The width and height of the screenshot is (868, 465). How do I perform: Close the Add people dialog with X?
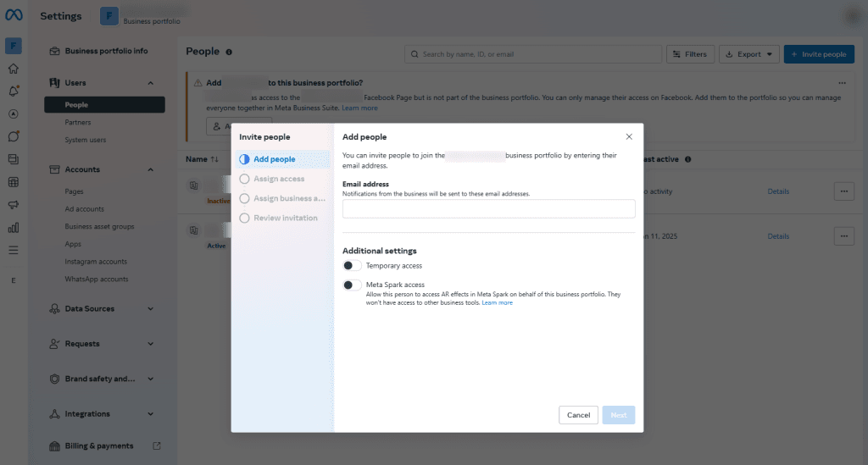[x=628, y=136]
